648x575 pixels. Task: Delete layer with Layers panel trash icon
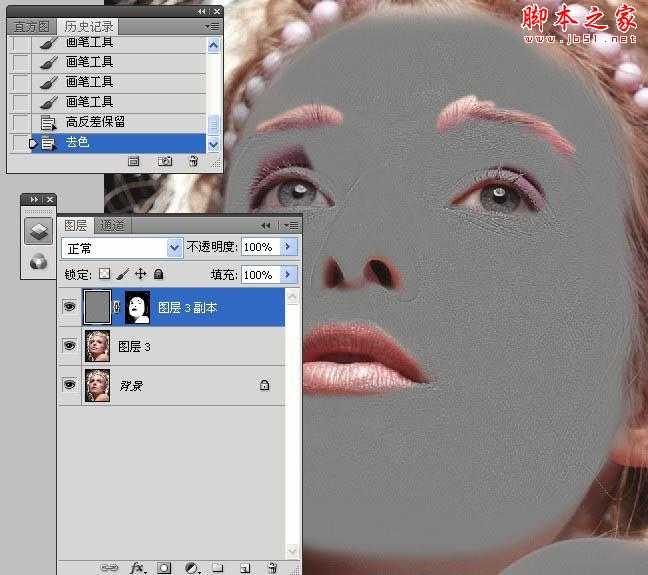(272, 568)
